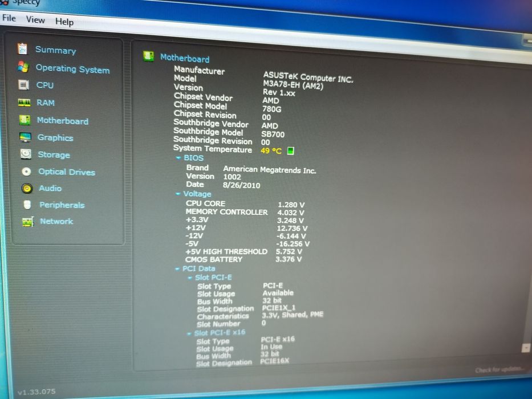Select MEMORY CONTROLLER voltage row

[x=245, y=213]
